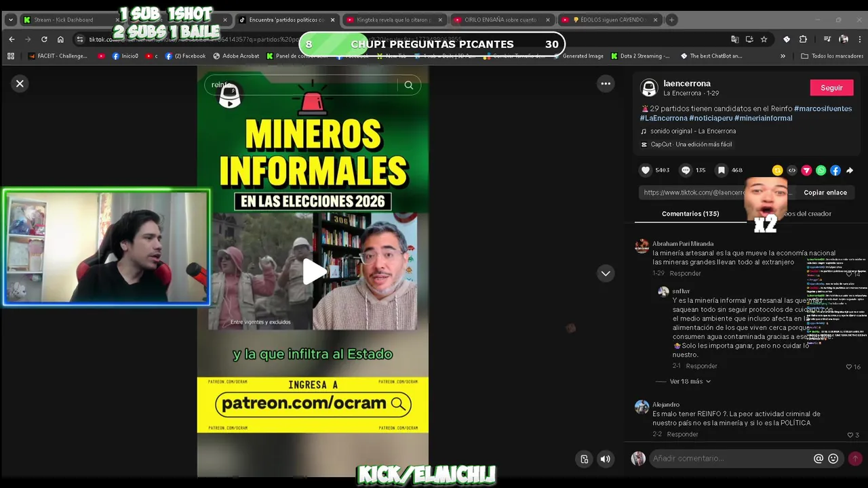Screen dimensions: 868x488
Task: Mute the video using speaker icon
Action: coord(606,459)
